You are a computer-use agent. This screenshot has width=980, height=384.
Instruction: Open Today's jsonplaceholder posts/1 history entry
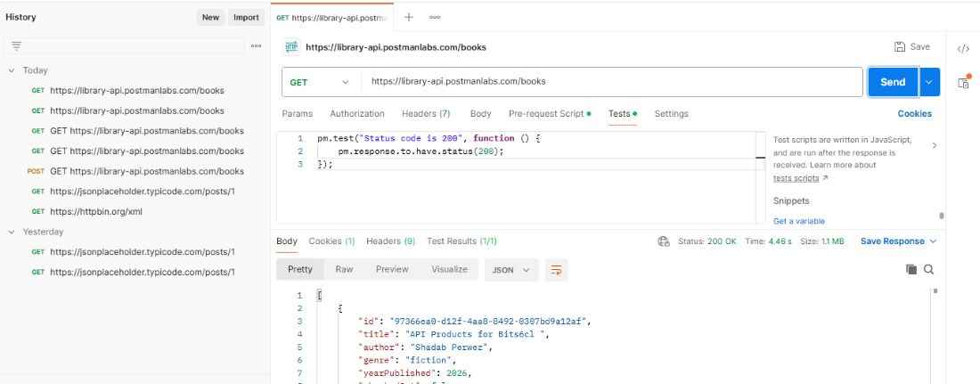(133, 192)
